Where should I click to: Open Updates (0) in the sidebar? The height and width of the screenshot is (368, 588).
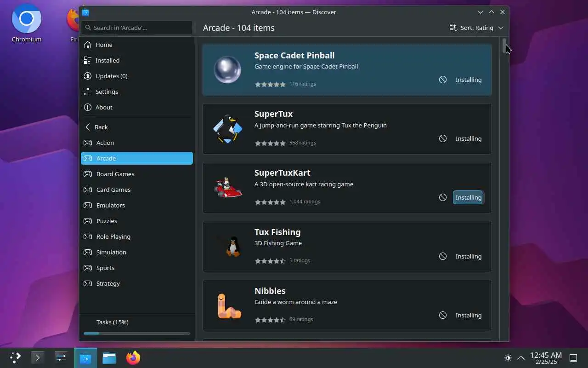coord(137,76)
